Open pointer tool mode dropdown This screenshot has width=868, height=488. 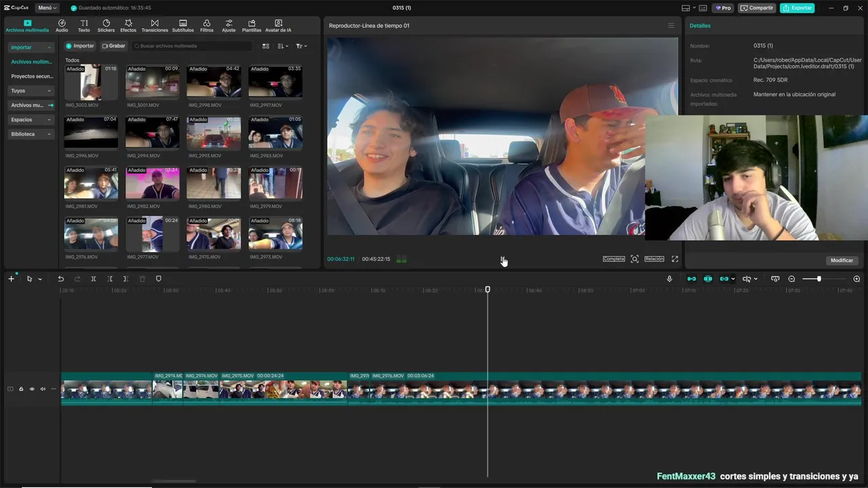point(40,279)
